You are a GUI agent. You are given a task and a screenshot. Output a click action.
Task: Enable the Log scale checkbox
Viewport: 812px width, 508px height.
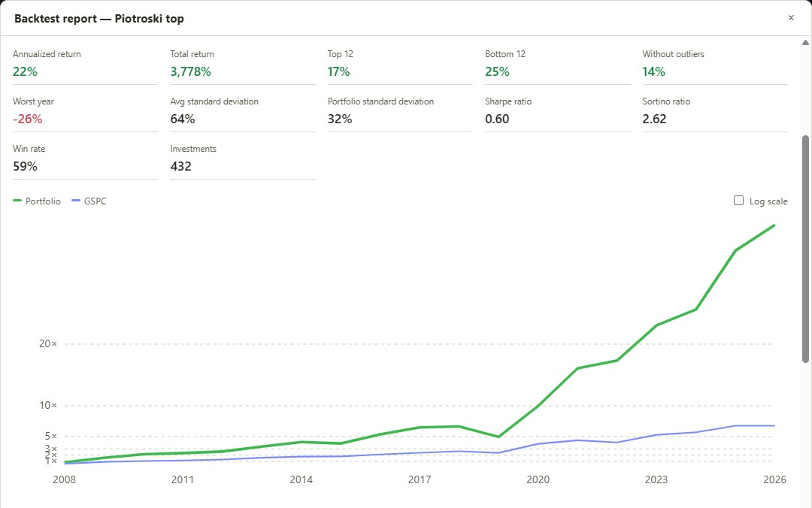point(738,201)
